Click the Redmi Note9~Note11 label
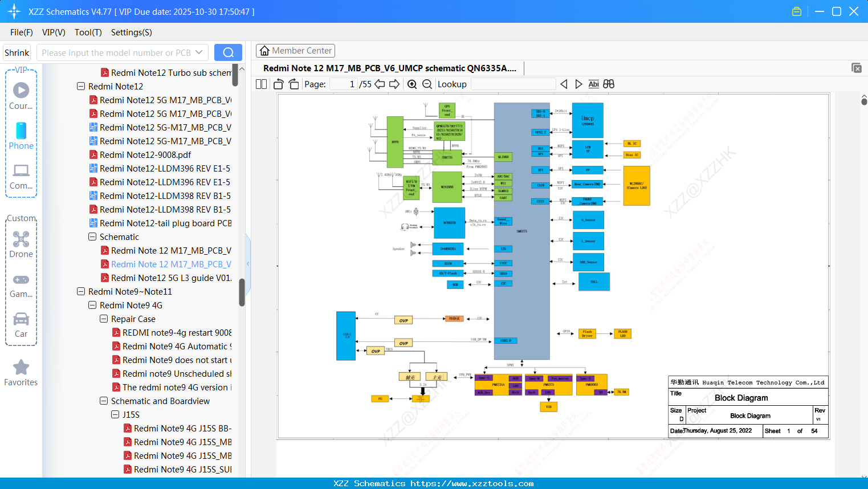This screenshot has height=489, width=868. point(130,291)
